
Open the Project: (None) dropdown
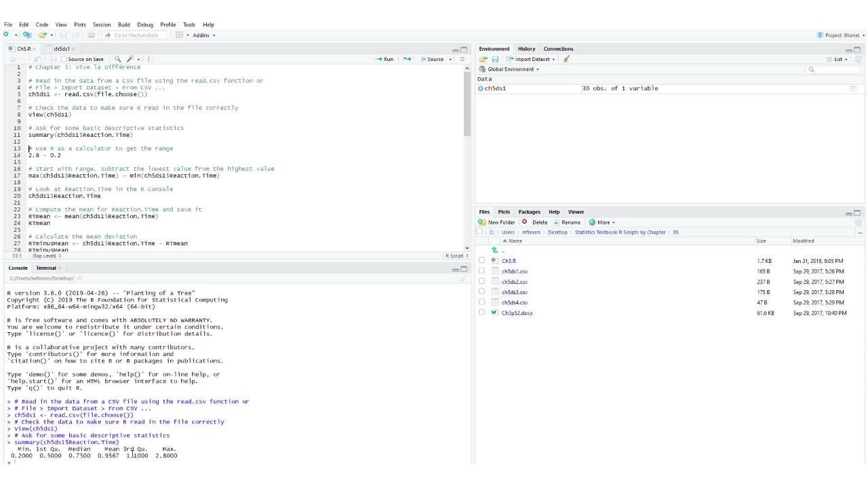842,35
